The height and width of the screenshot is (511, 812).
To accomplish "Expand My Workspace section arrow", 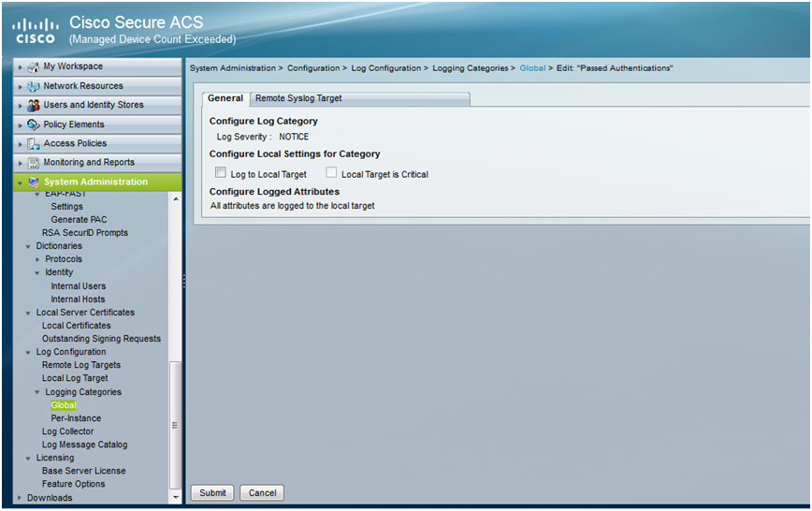I will click(x=21, y=67).
